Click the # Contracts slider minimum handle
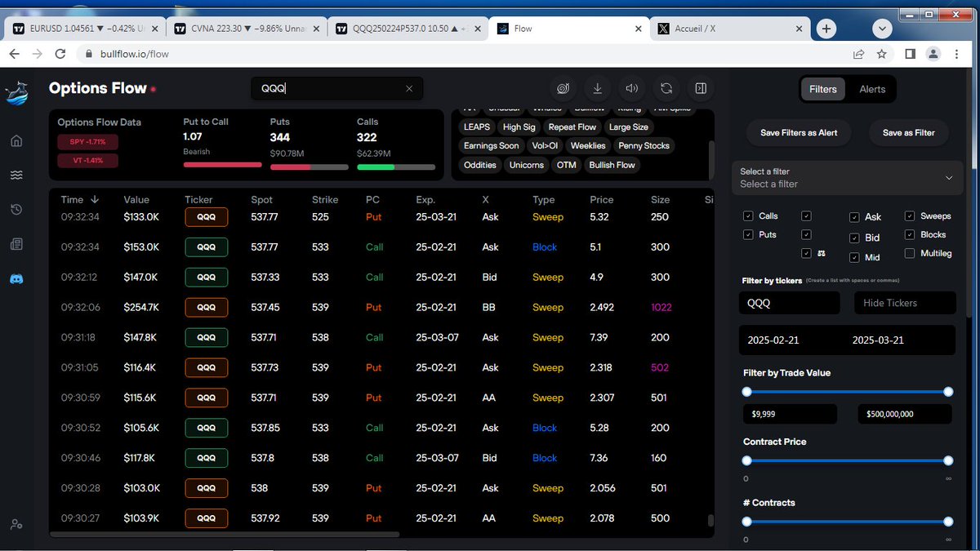Image resolution: width=980 pixels, height=551 pixels. (x=746, y=522)
